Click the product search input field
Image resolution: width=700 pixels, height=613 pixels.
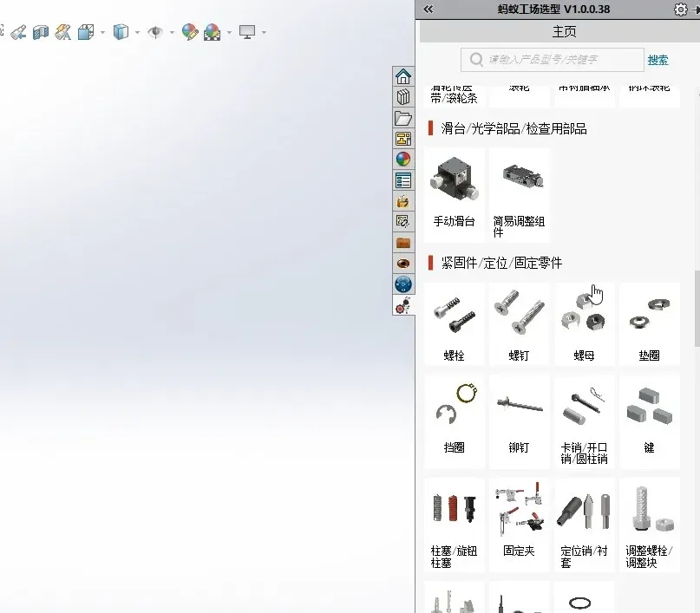point(553,60)
